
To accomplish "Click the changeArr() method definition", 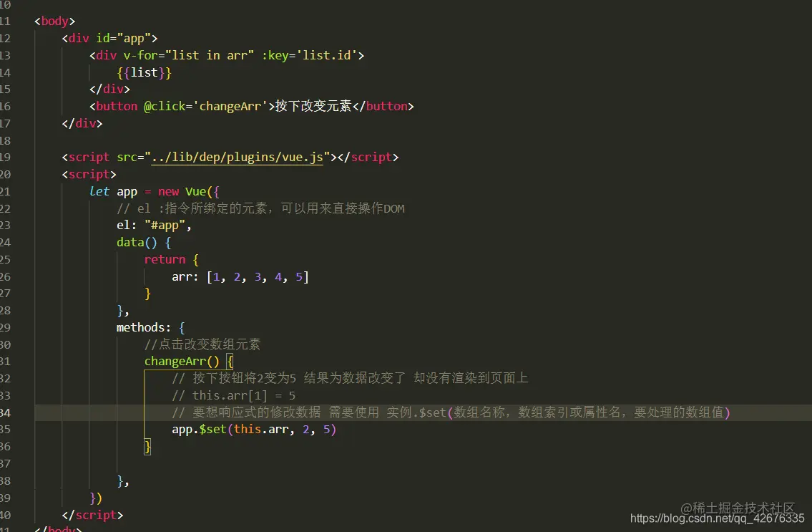I will click(188, 362).
